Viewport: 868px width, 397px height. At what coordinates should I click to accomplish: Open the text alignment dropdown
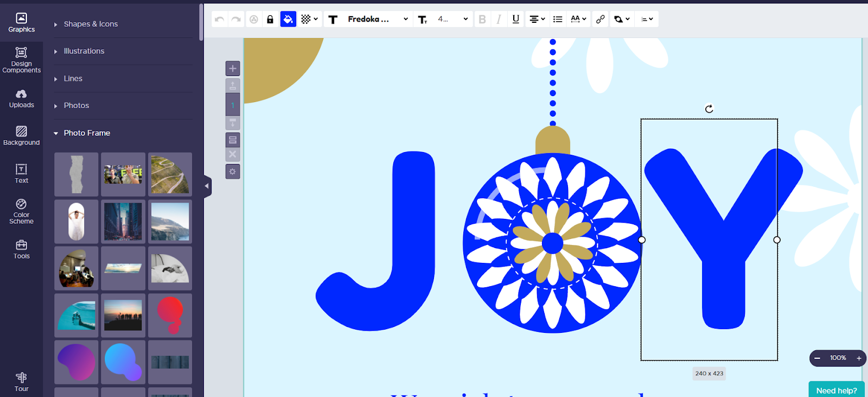click(537, 19)
